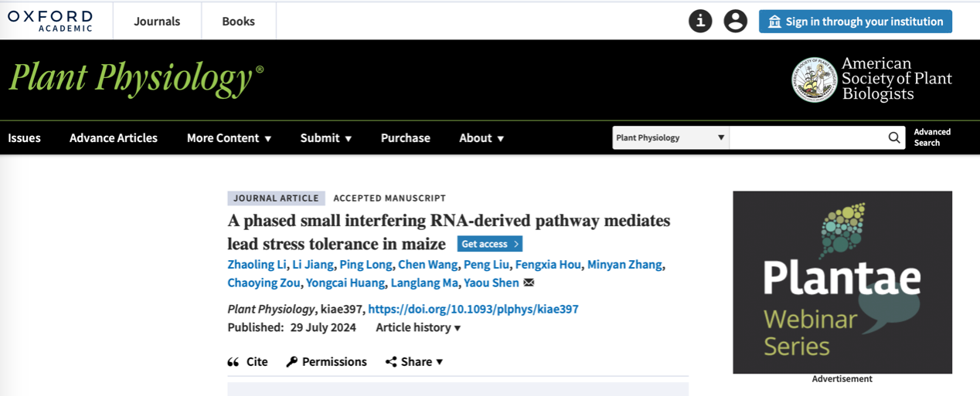Image resolution: width=980 pixels, height=396 pixels.
Task: Open the Submit menu
Action: [325, 138]
